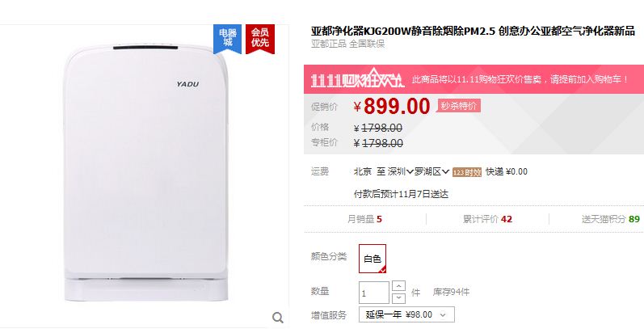View 月销量 5 sales record
This screenshot has width=644, height=333.
[x=364, y=219]
